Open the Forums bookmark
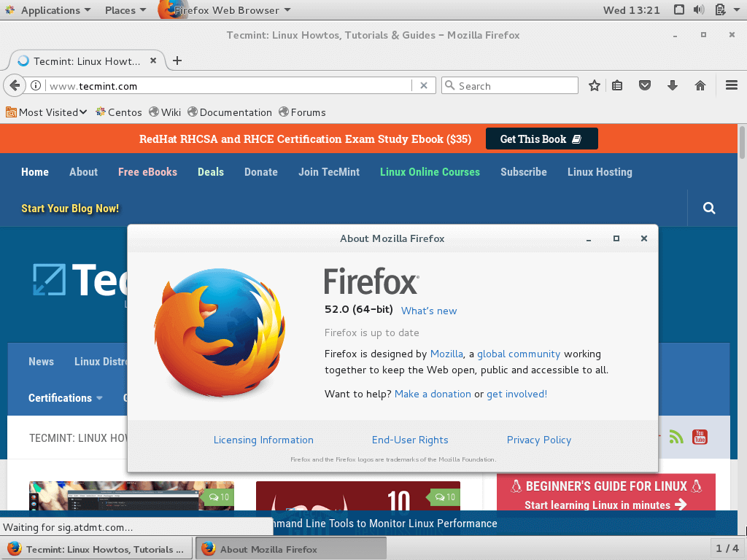 pos(303,112)
